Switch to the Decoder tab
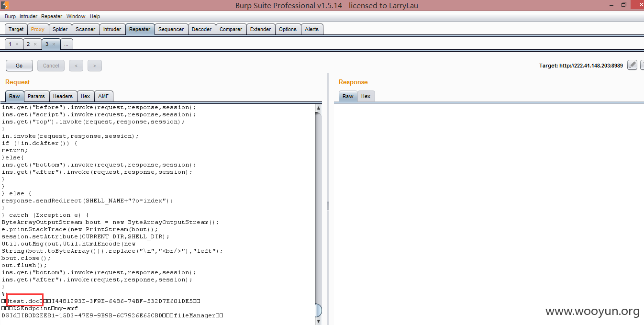 (201, 29)
